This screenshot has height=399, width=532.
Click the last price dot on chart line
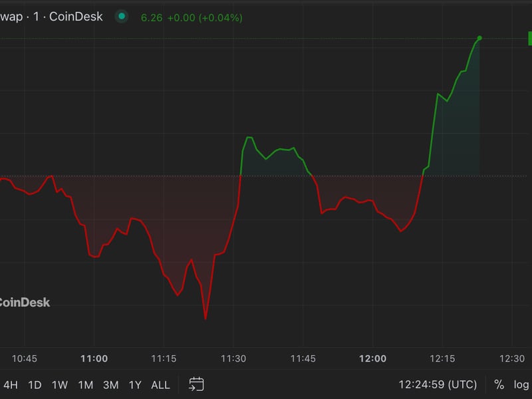point(479,38)
